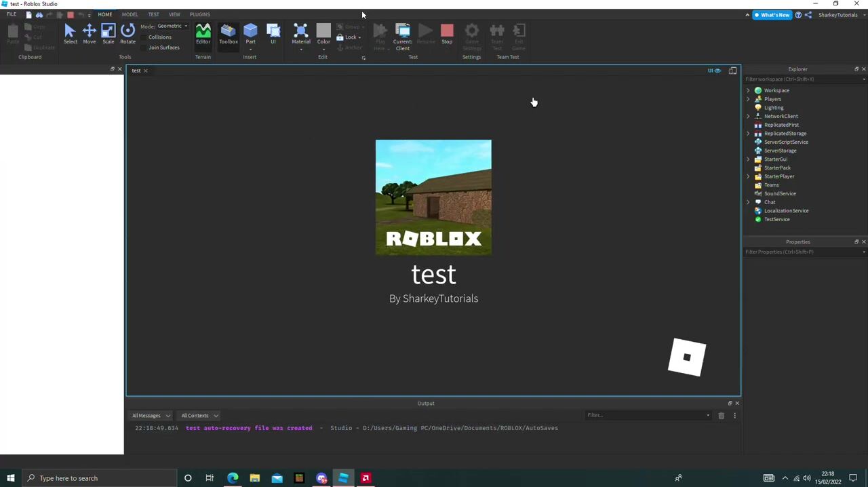Click the Color swatch in Edit group
Image resolution: width=868 pixels, height=487 pixels.
(x=323, y=31)
